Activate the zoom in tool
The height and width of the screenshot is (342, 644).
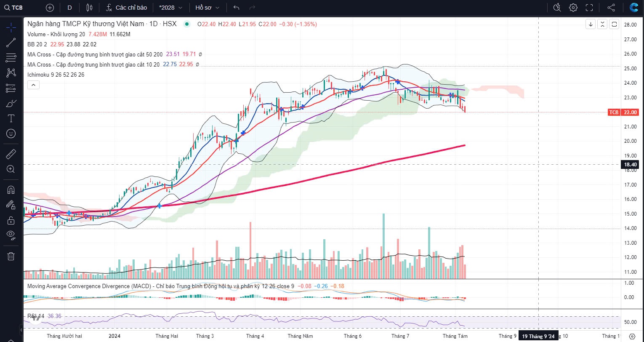[11, 169]
